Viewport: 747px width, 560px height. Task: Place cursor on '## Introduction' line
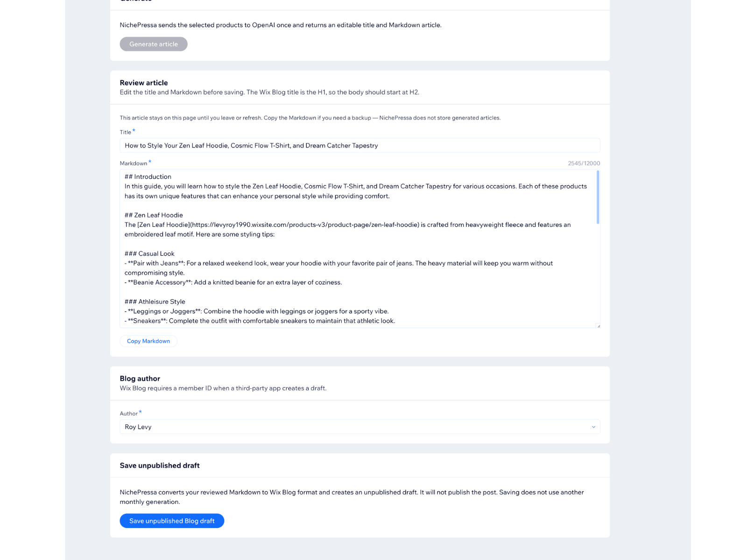click(148, 176)
